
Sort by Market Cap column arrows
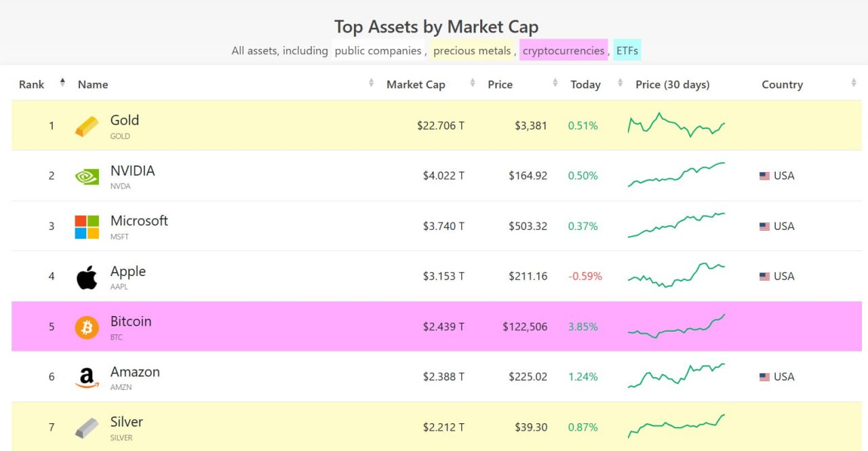tap(473, 83)
